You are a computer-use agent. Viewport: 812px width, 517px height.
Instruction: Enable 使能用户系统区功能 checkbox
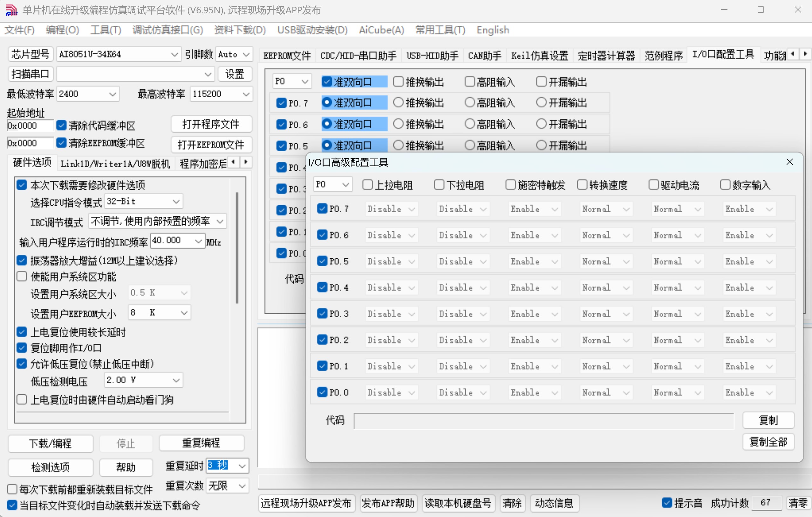pyautogui.click(x=22, y=276)
